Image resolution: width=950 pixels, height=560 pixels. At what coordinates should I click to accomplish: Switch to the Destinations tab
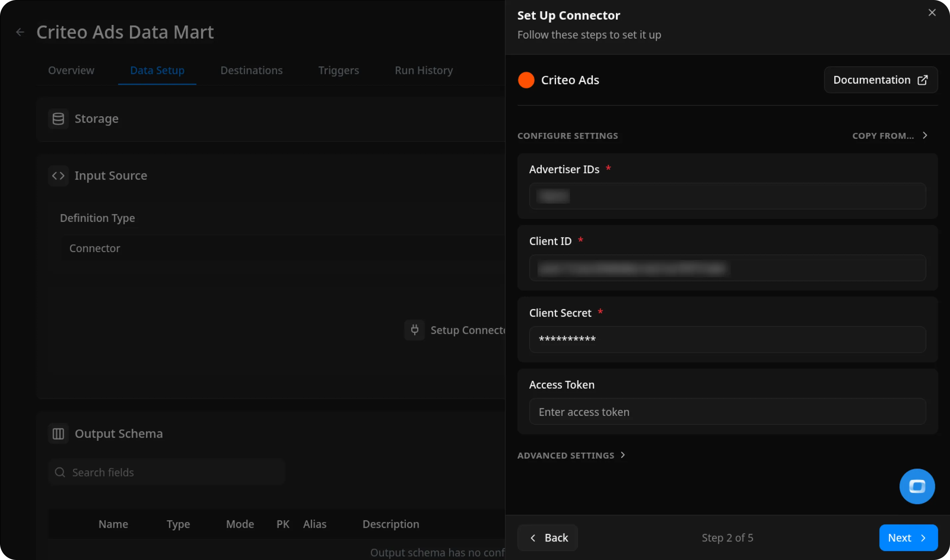click(251, 70)
